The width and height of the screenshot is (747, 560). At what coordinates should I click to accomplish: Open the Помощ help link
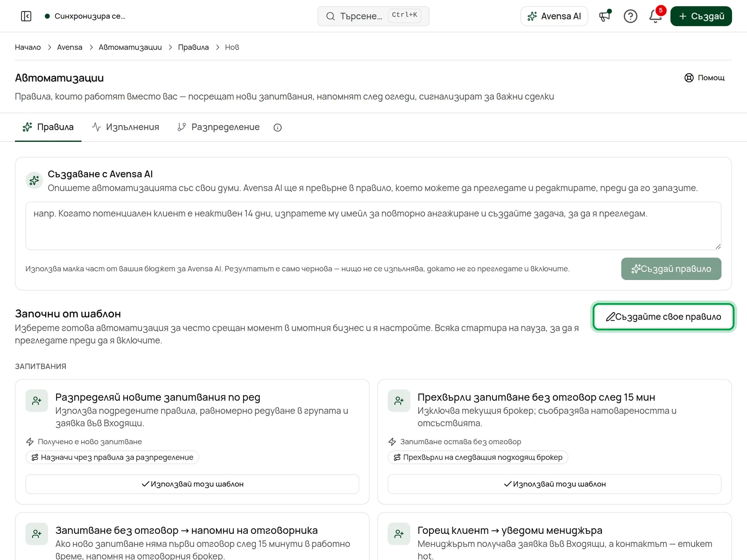pyautogui.click(x=705, y=78)
